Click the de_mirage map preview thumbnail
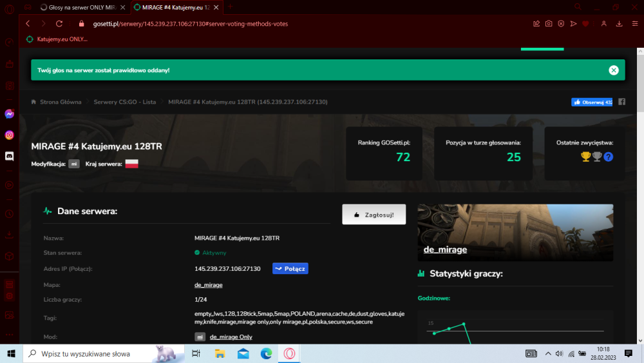Viewport: 644px width, 363px height. (515, 233)
